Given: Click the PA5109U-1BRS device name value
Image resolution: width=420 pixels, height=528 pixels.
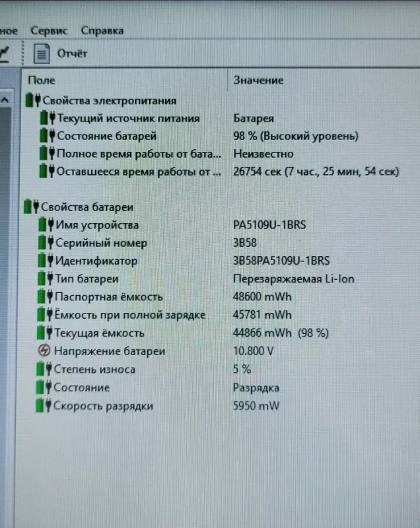Looking at the screenshot, I should click(x=269, y=225).
